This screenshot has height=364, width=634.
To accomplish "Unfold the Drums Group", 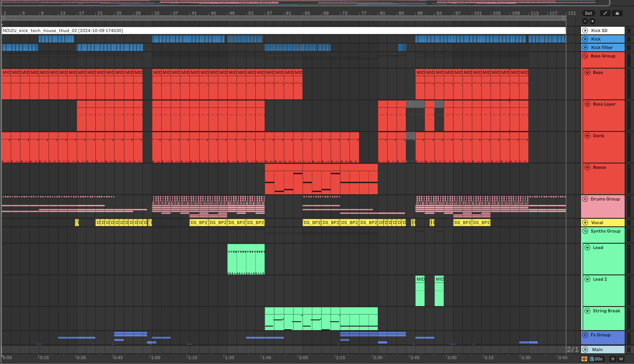I will point(585,199).
